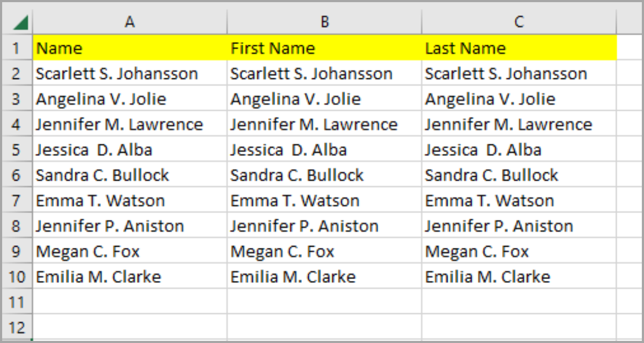This screenshot has width=644, height=343.
Task: Select Jennifer P. Aniston in column A
Action: [110, 226]
